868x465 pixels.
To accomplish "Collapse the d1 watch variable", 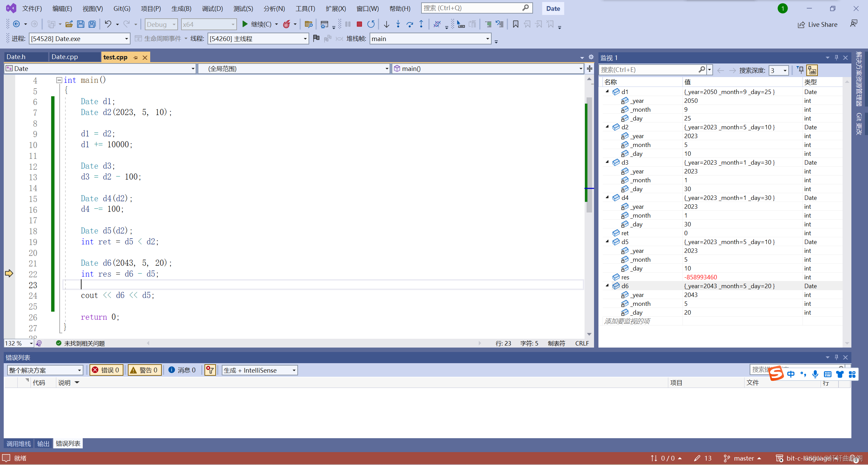I will [x=607, y=91].
